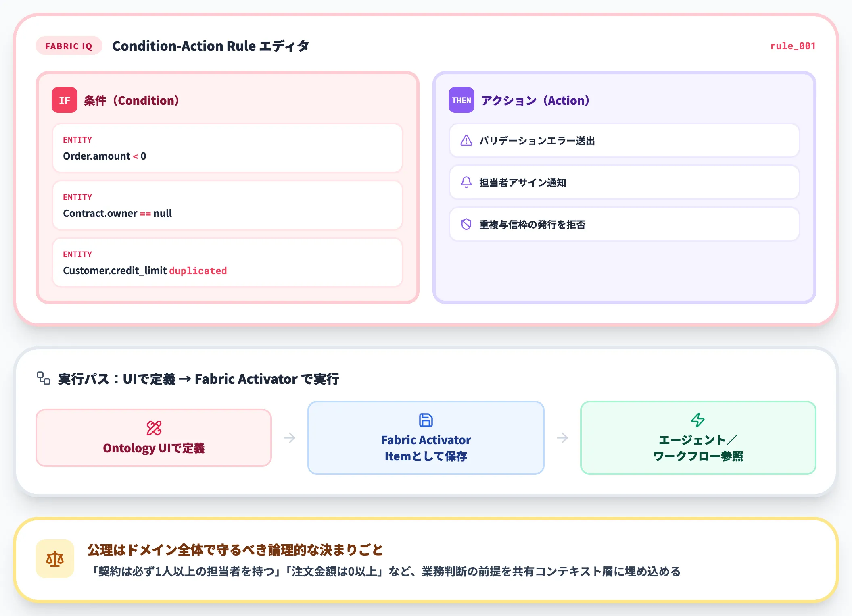Select the IF condition block icon
The height and width of the screenshot is (616, 852).
coord(65,100)
